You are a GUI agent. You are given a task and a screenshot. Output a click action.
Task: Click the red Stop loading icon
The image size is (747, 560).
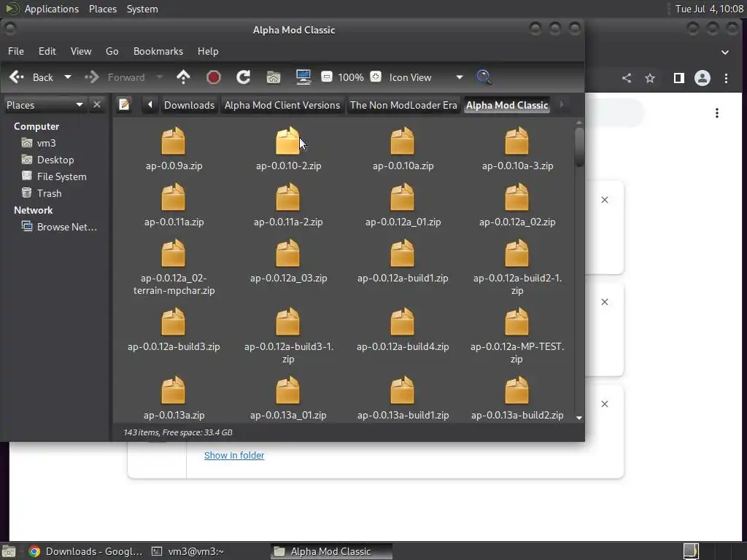[214, 77]
